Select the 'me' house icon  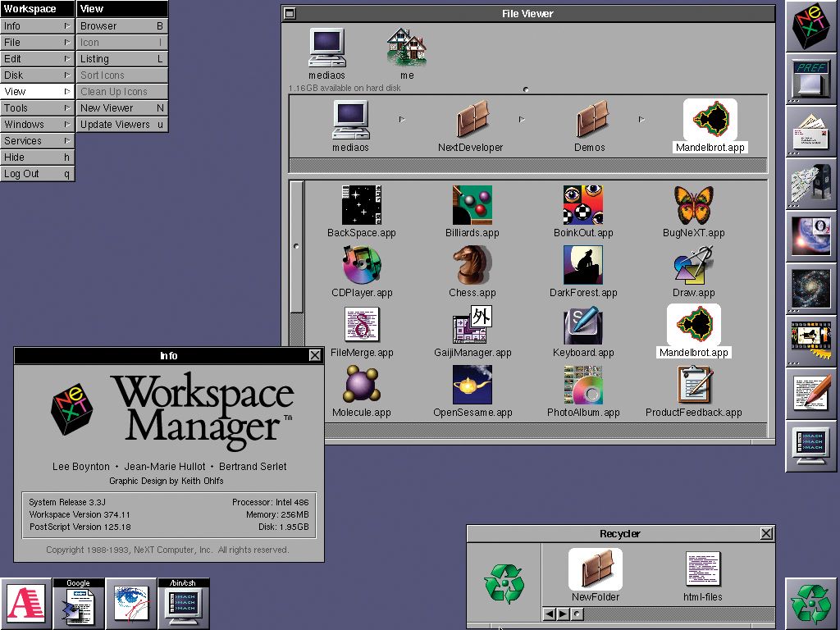[x=407, y=48]
